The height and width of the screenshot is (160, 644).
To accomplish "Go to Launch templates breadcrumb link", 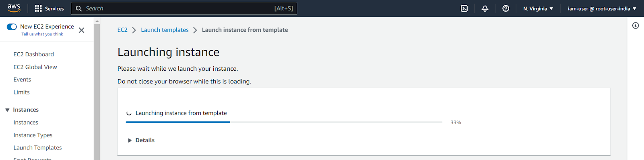I will (165, 30).
